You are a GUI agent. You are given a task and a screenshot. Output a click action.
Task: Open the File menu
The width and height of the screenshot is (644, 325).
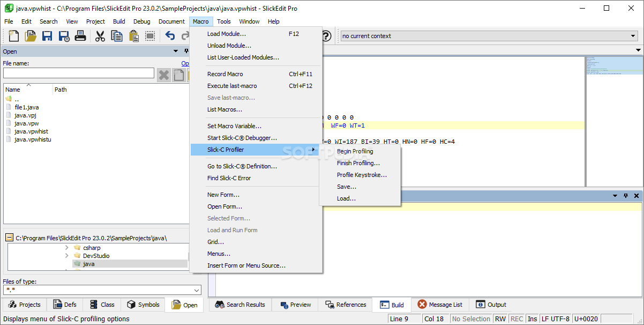pyautogui.click(x=9, y=21)
